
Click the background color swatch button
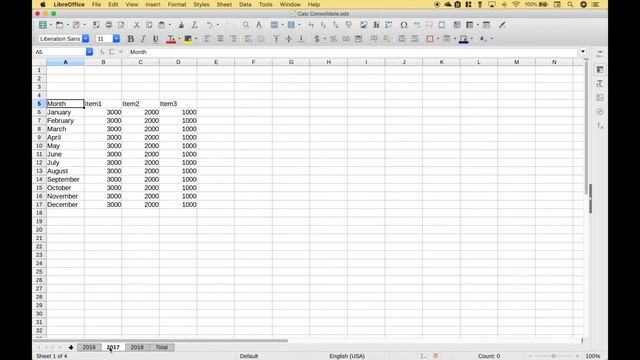(188, 39)
